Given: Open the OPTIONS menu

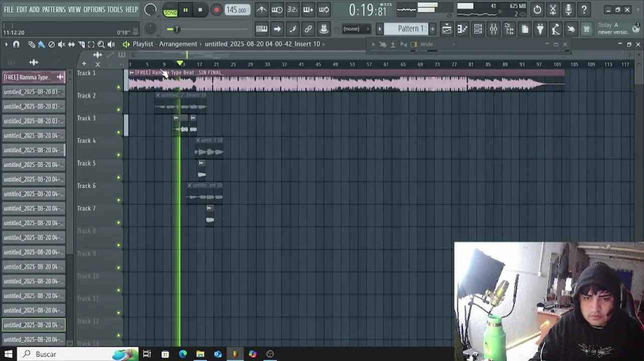Looking at the screenshot, I should pyautogui.click(x=94, y=10).
